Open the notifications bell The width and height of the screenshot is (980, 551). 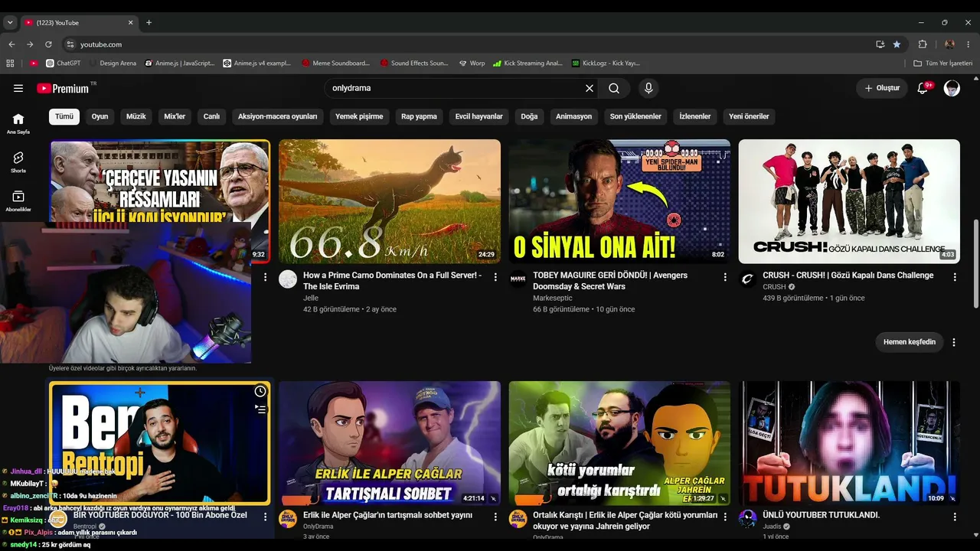923,88
